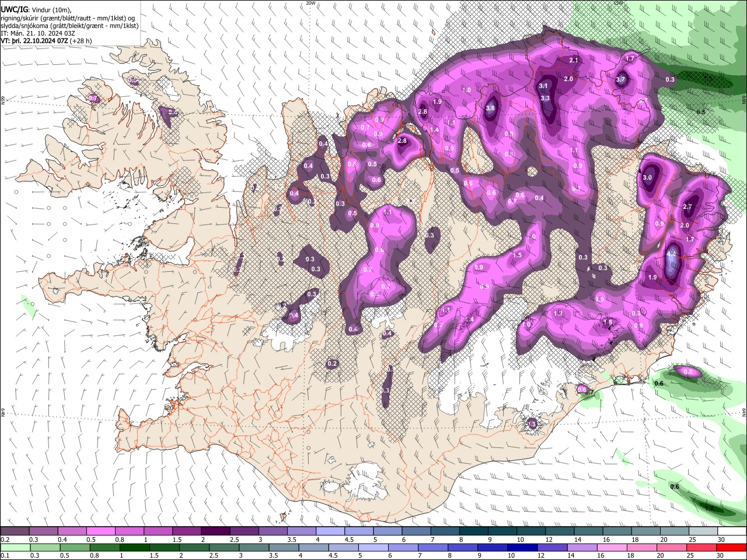
Task: Click the medium green 0.5–0.8 rain swatch
Action: [x=104, y=547]
